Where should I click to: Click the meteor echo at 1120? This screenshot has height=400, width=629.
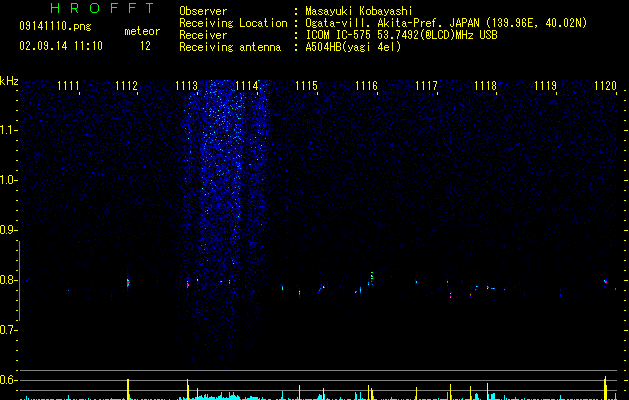click(605, 282)
